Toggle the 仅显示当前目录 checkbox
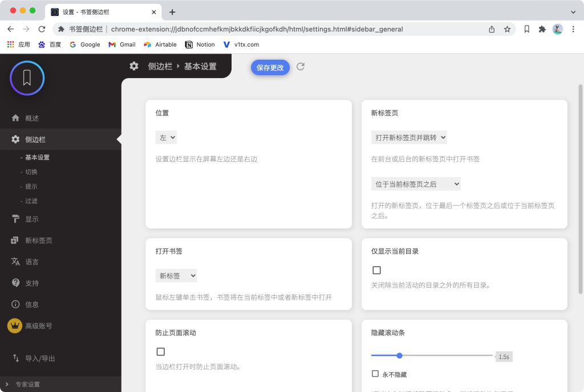The image size is (584, 392). [376, 271]
